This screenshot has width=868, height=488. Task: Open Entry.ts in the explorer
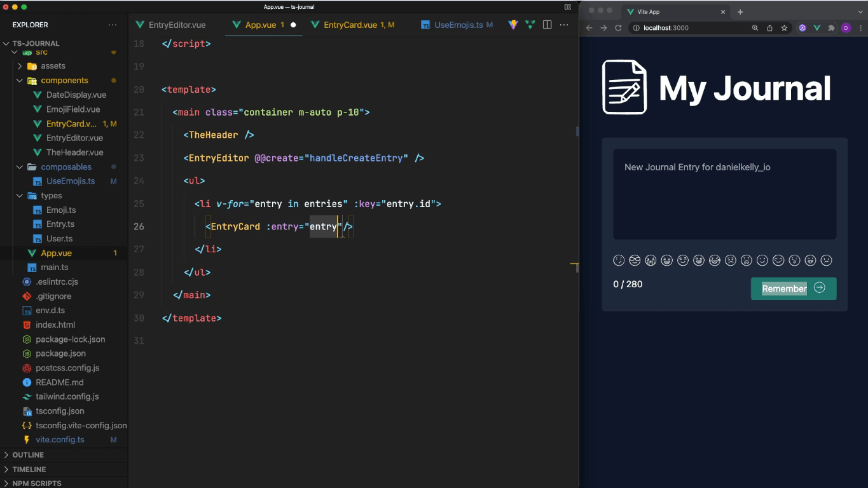click(x=60, y=224)
